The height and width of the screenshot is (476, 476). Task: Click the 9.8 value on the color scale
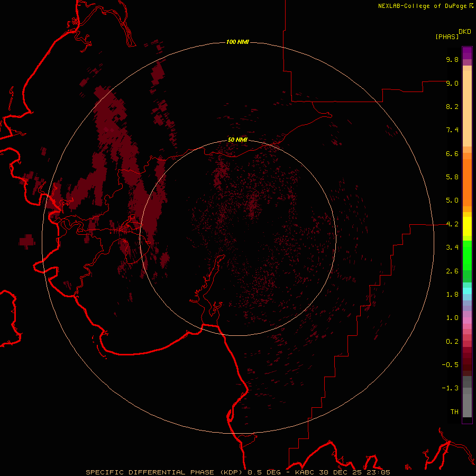click(452, 59)
